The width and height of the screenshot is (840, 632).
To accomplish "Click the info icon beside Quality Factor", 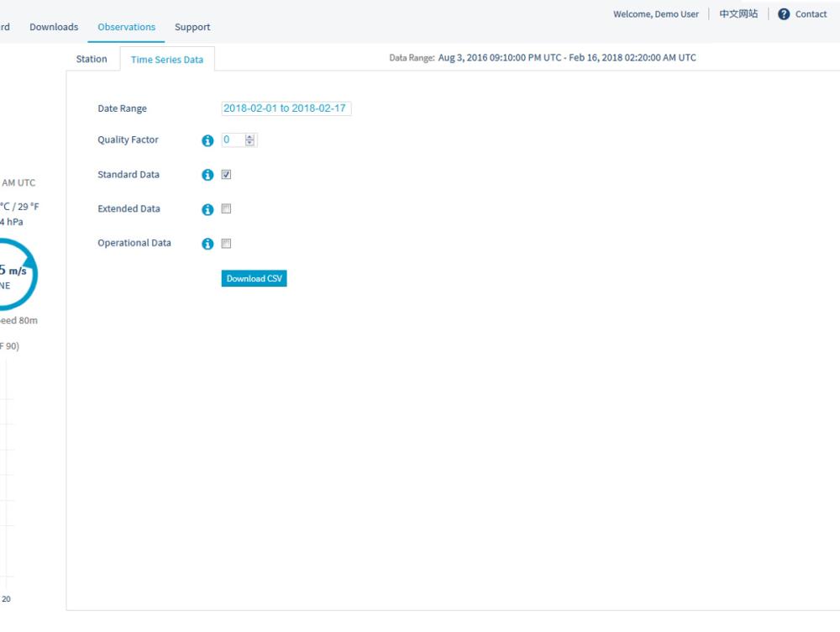I will coord(207,141).
